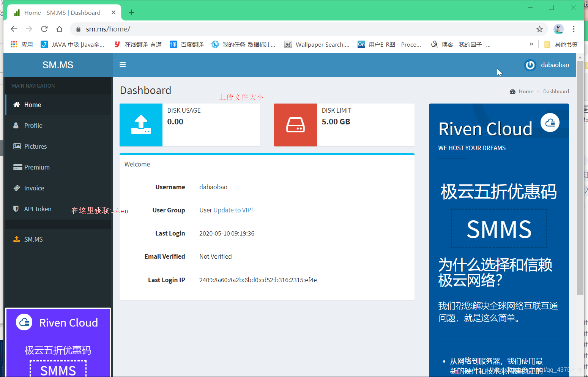Click the person icon beside Profile
This screenshot has width=588, height=377.
pos(16,126)
